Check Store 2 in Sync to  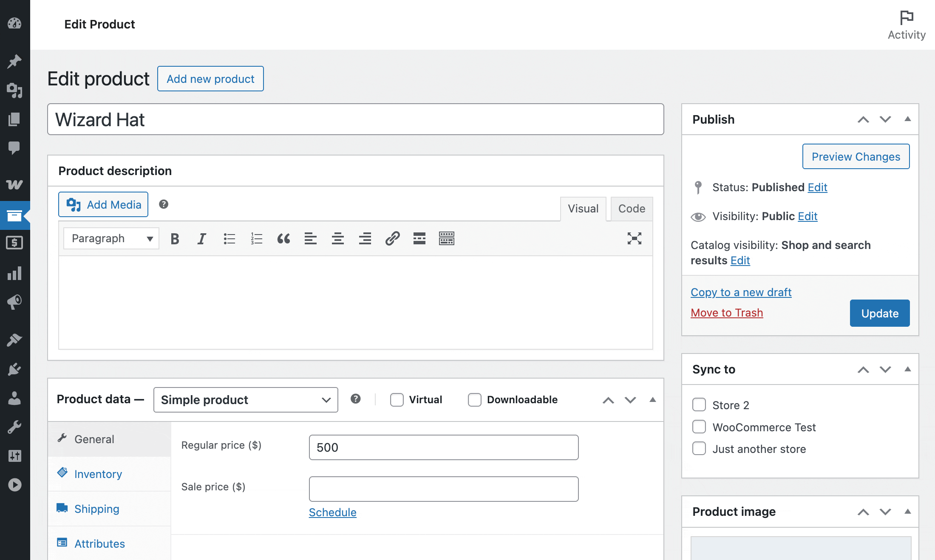point(699,405)
